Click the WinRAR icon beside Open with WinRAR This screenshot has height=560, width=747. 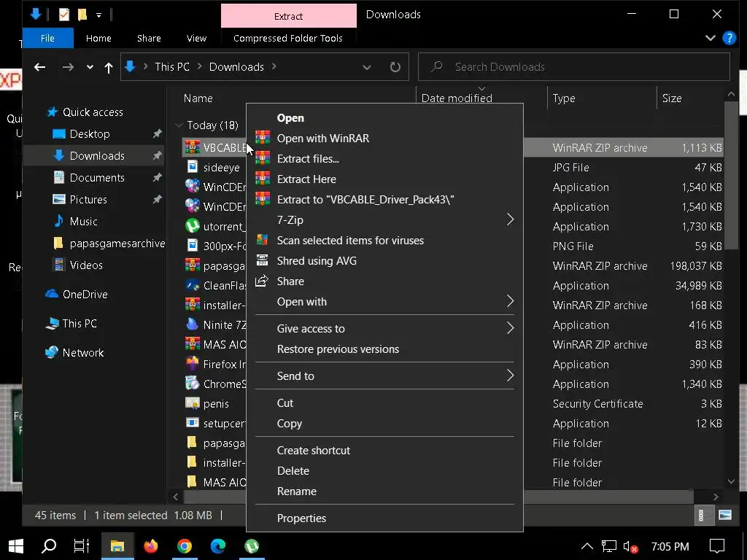pyautogui.click(x=263, y=138)
